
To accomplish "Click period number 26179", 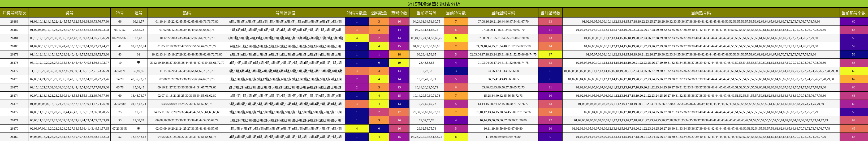I will click(x=14, y=55).
